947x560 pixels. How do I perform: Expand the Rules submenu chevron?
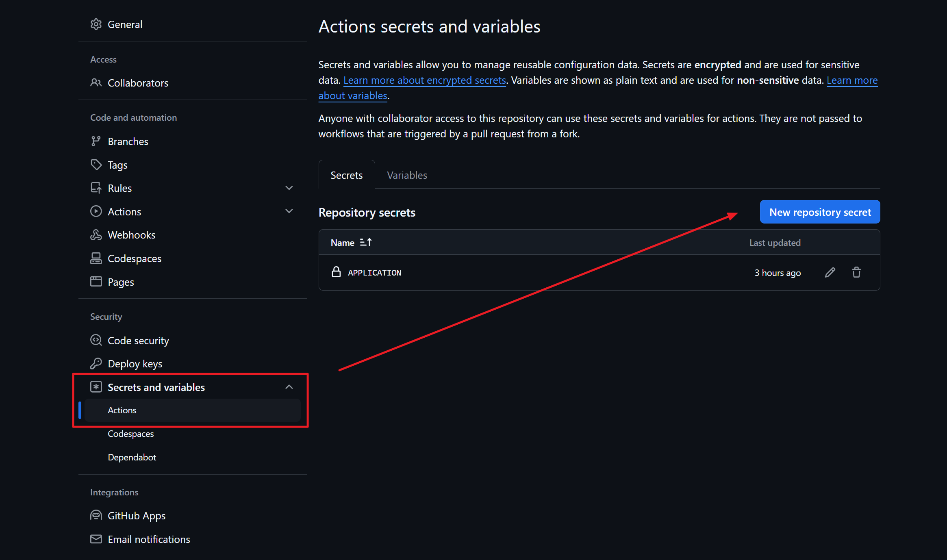(x=289, y=188)
